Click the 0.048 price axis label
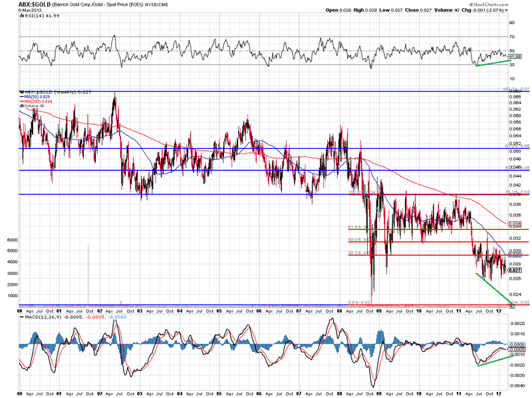This screenshot has height=398, width=532. pos(515,159)
